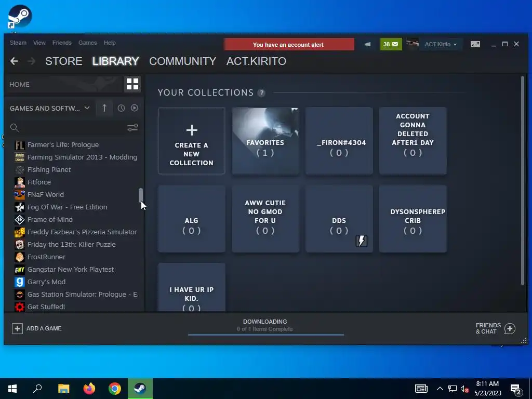Open the ALG collection
The height and width of the screenshot is (399, 532).
tap(192, 219)
